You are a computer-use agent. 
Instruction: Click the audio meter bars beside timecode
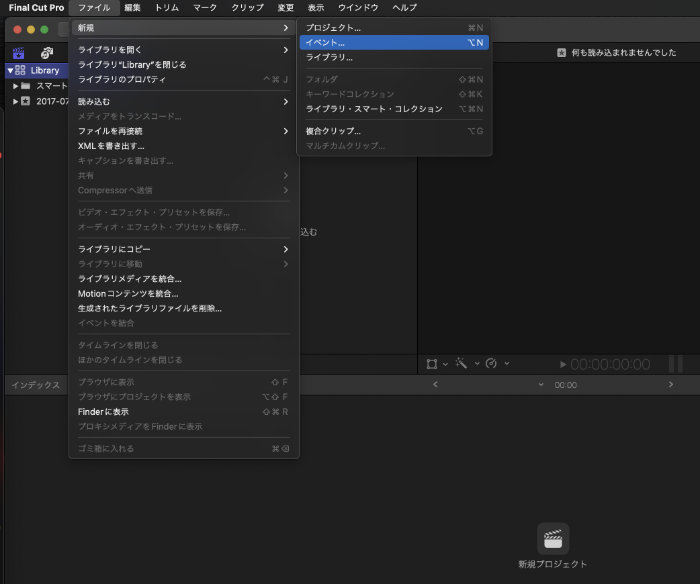pos(675,364)
